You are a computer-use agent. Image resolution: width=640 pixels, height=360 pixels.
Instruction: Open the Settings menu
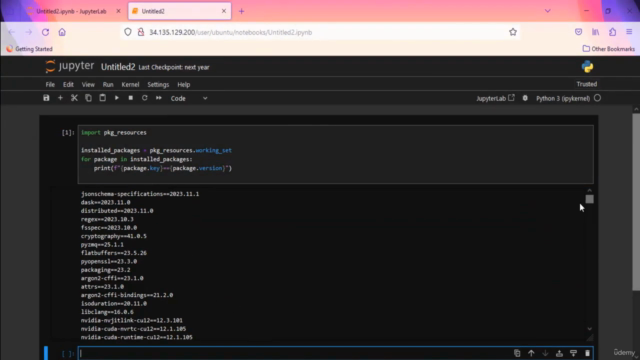pos(158,84)
